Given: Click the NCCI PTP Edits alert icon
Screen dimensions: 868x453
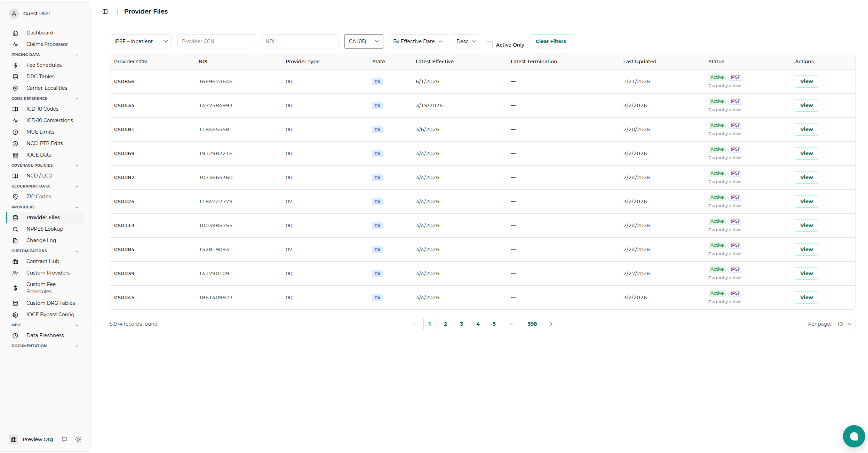Looking at the screenshot, I should pyautogui.click(x=15, y=144).
